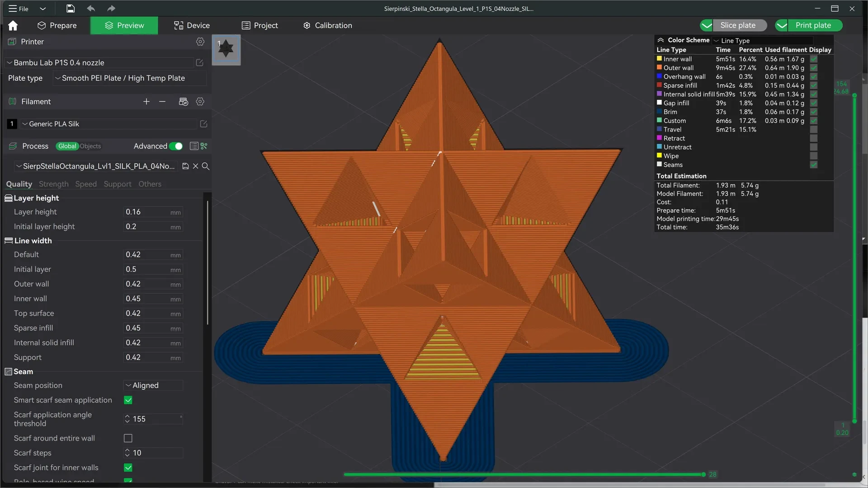Open the Plate type dropdown

tap(129, 78)
